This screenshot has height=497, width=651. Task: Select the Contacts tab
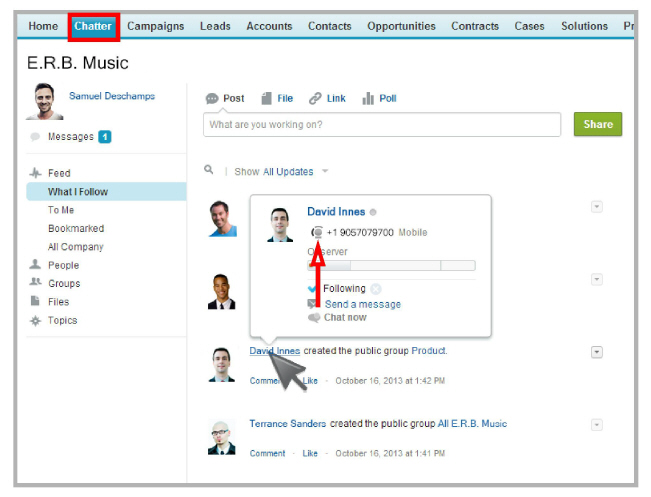pyautogui.click(x=330, y=26)
